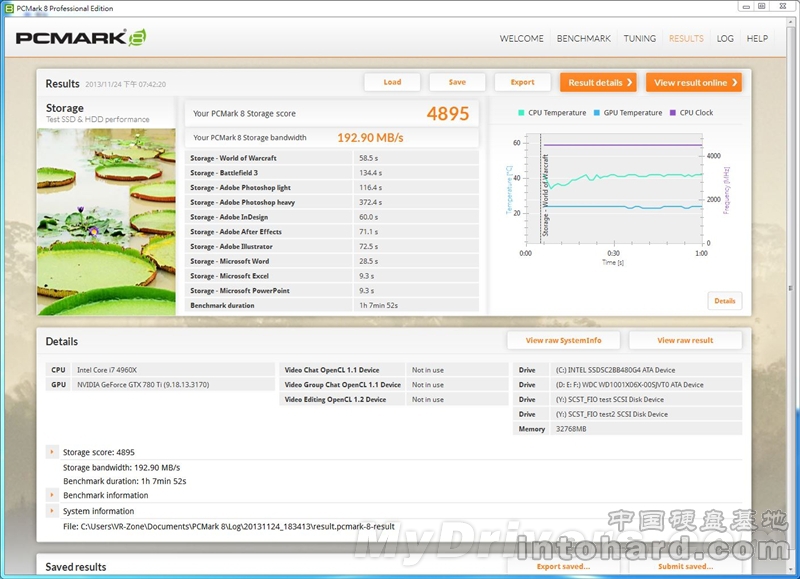Toggle GPU Temperature legend swatch

[x=596, y=113]
